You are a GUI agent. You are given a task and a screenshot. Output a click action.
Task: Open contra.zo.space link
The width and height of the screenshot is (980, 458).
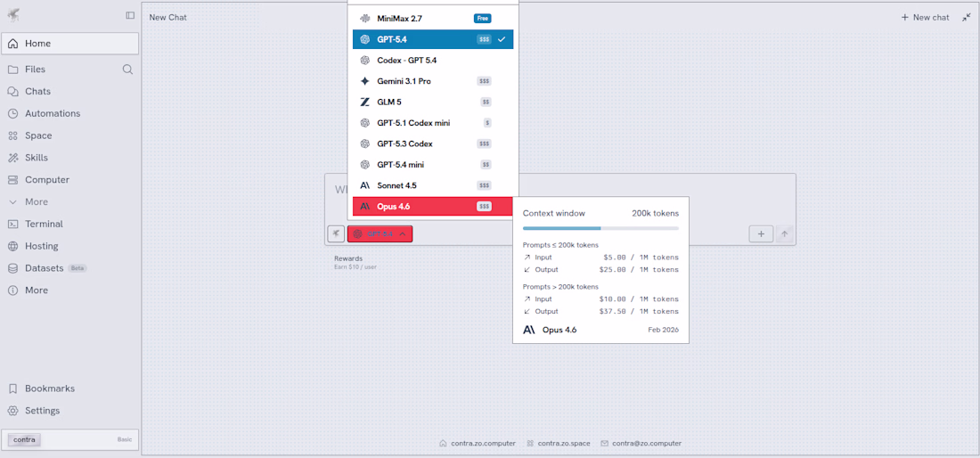[x=558, y=443]
